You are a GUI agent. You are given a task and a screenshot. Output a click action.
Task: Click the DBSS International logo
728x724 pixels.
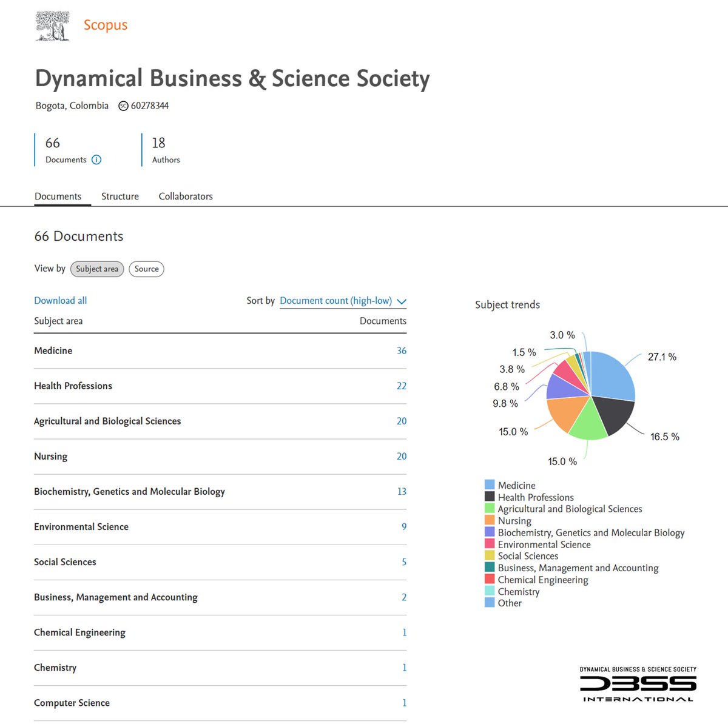point(638,684)
